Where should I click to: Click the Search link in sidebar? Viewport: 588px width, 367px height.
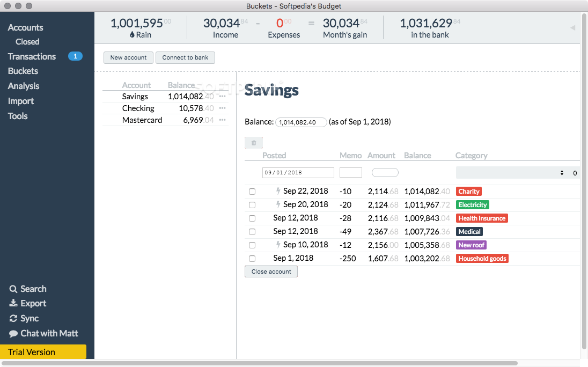pos(33,289)
